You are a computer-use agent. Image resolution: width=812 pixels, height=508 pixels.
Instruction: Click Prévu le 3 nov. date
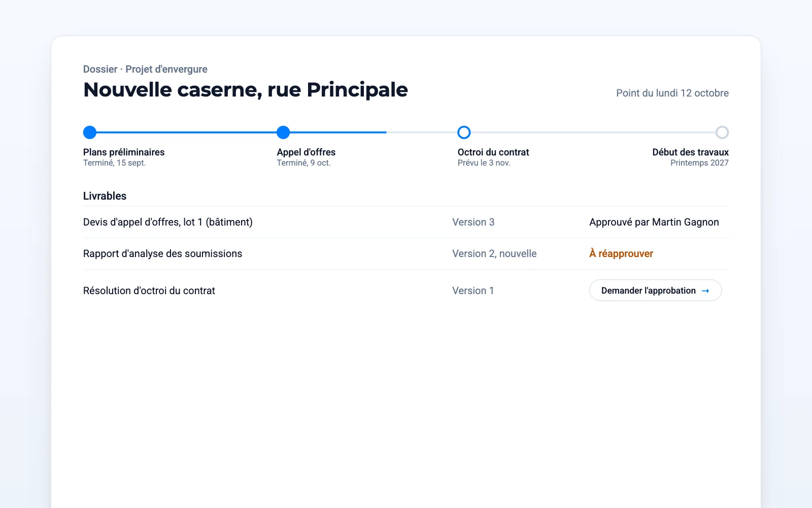[484, 163]
